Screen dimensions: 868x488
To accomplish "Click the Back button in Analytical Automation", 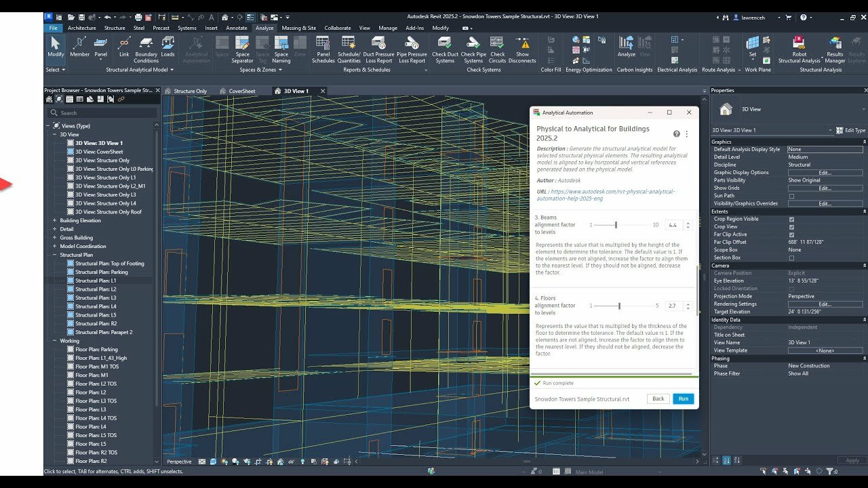I will [x=658, y=399].
